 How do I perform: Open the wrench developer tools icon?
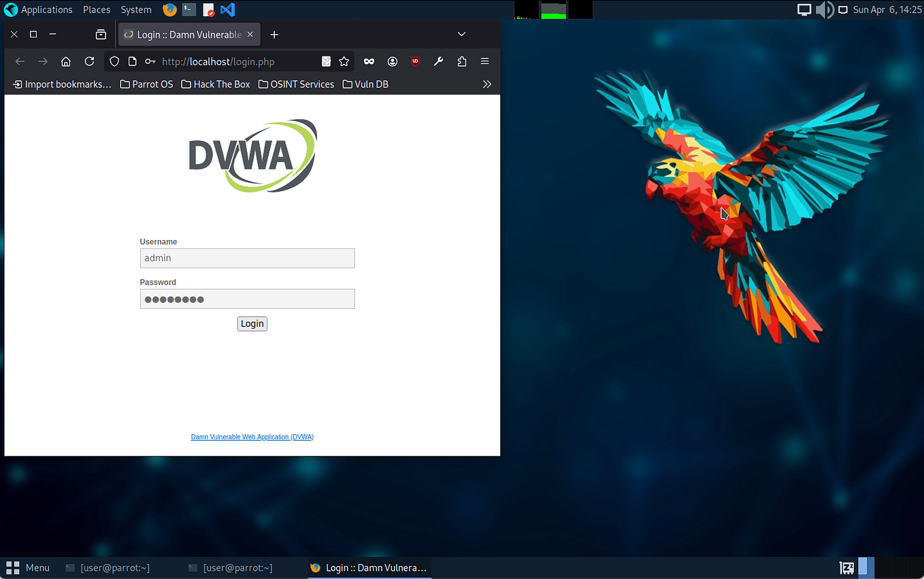tap(438, 61)
